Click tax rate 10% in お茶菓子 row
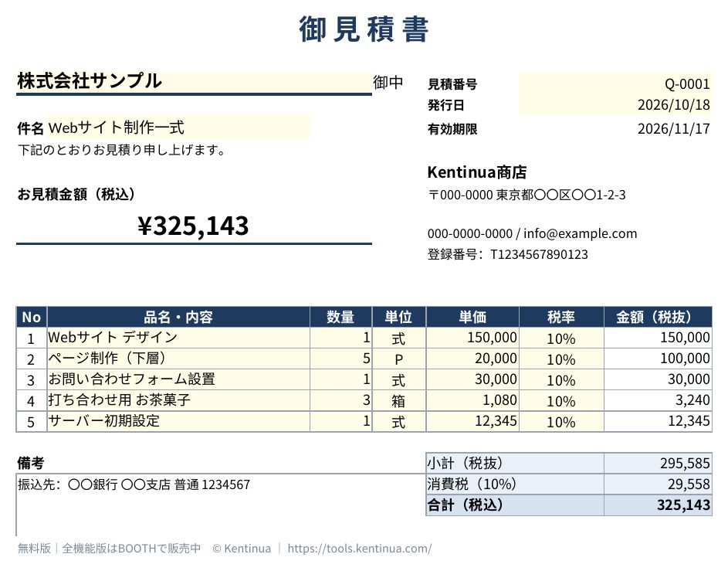Image resolution: width=728 pixels, height=571 pixels. (x=561, y=400)
